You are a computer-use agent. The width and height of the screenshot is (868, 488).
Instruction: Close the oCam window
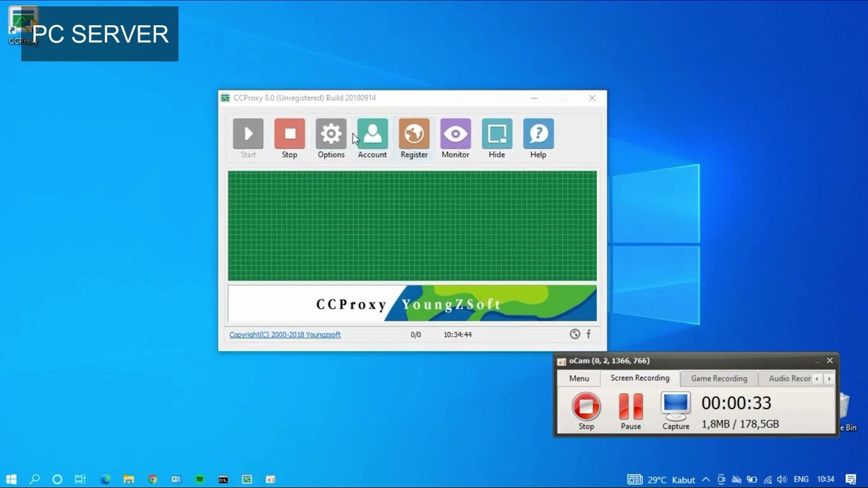[x=829, y=361]
